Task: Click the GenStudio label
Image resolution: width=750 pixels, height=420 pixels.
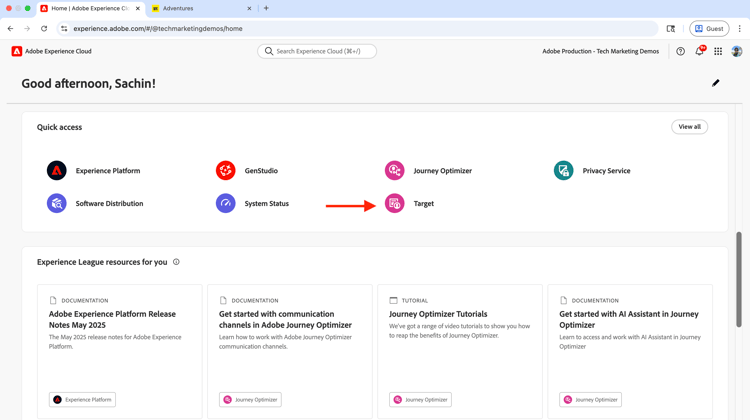Action: pyautogui.click(x=261, y=171)
